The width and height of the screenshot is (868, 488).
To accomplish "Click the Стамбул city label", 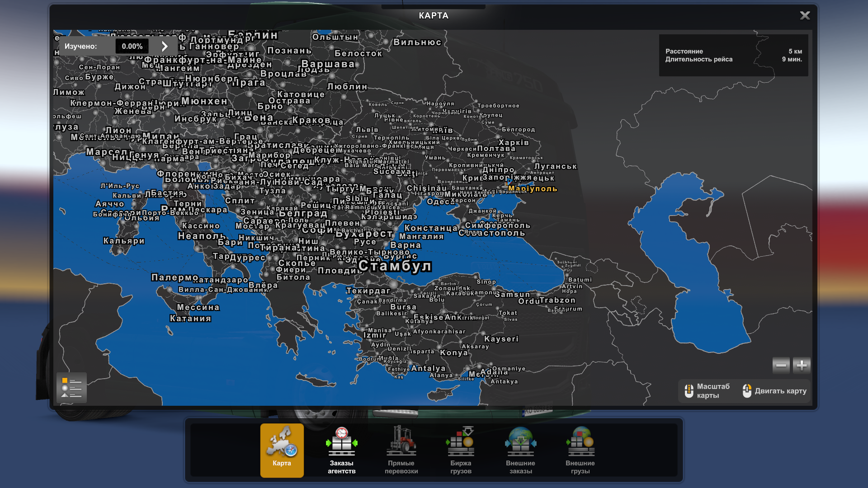I will click(395, 266).
